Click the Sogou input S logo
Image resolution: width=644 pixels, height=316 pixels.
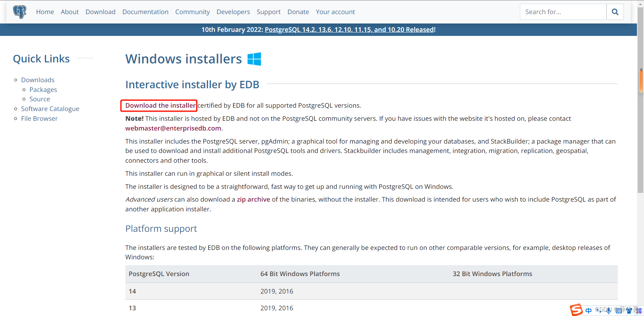[x=576, y=310]
